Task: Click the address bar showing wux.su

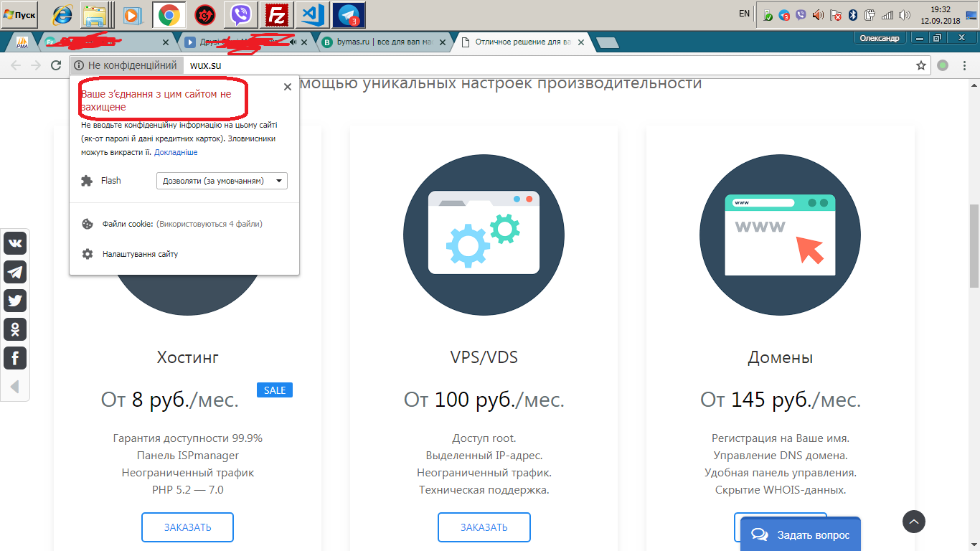Action: [502, 65]
